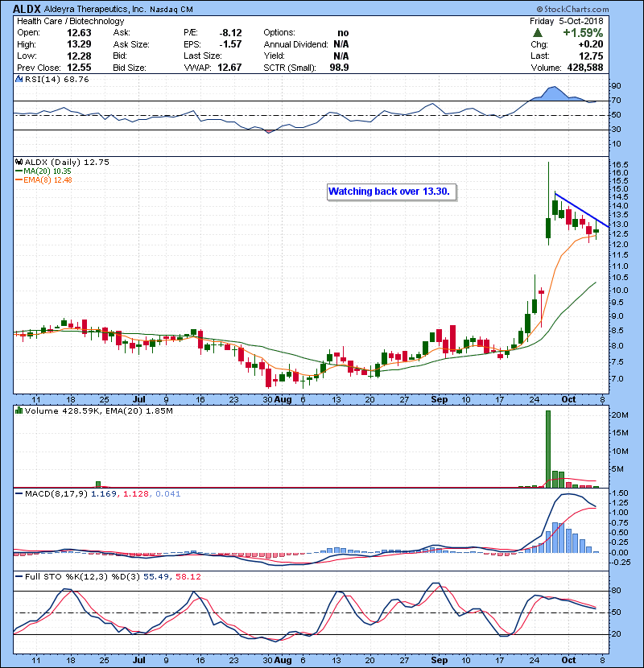Click the Chg value +0.20

591,44
